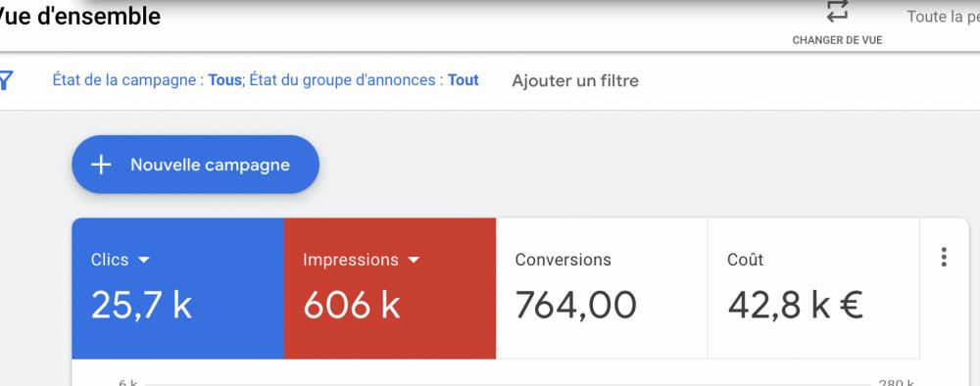This screenshot has width=980, height=386.
Task: Click the 764,00 conversions value
Action: pos(575,306)
